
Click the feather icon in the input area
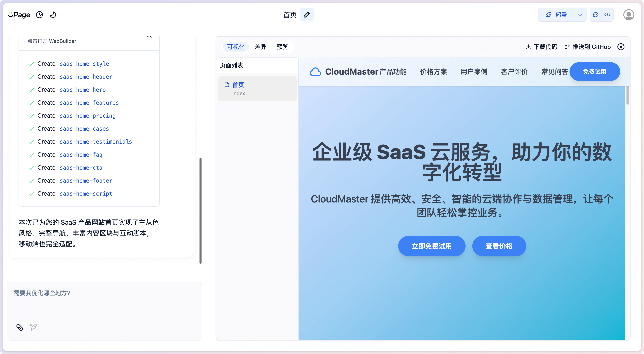coord(33,327)
